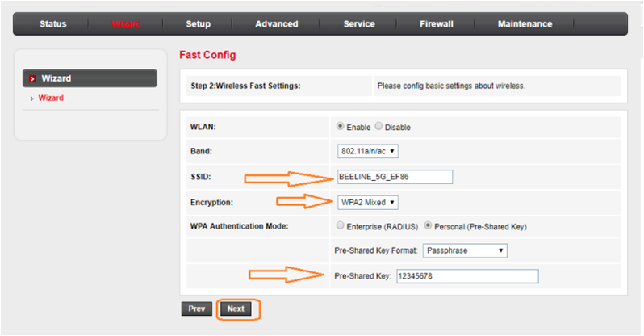Select the WLAN Disable radio button

point(378,127)
